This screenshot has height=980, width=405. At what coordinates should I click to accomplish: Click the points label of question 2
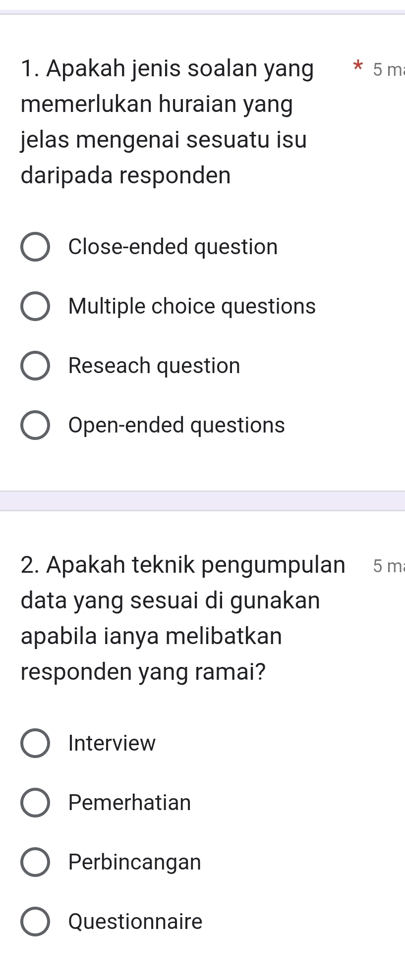pyautogui.click(x=388, y=566)
